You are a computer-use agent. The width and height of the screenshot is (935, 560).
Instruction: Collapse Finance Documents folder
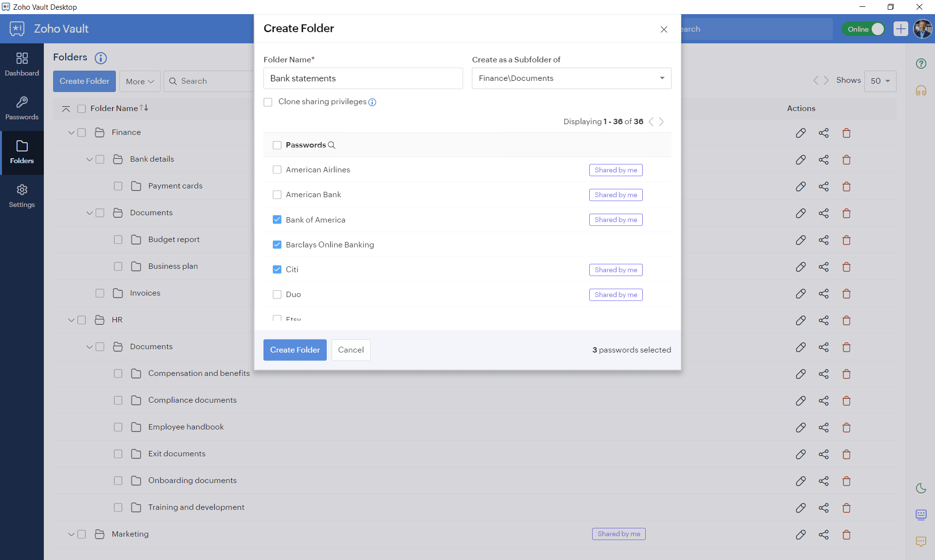pyautogui.click(x=90, y=213)
